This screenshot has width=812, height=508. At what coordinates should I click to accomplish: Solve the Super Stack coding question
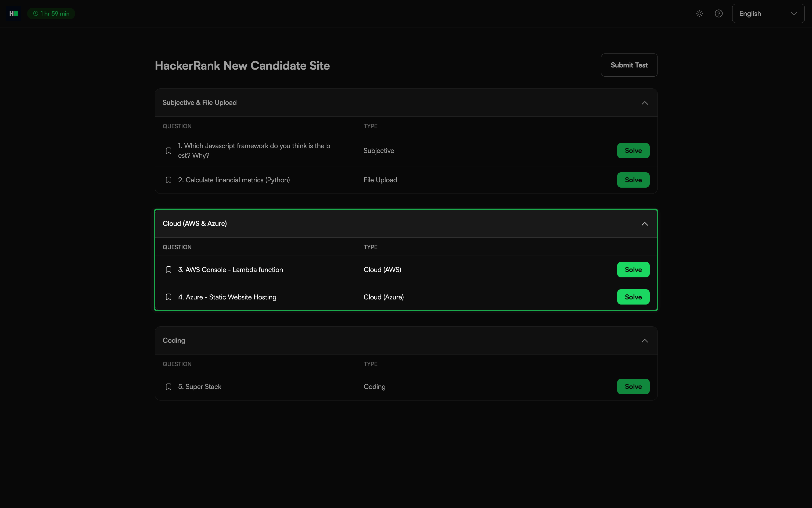(x=633, y=387)
